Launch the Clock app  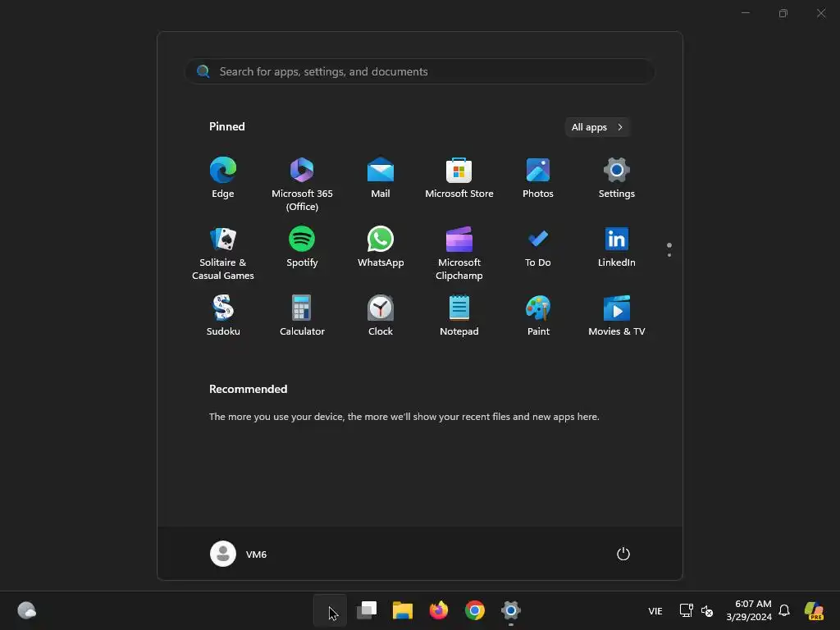click(381, 316)
